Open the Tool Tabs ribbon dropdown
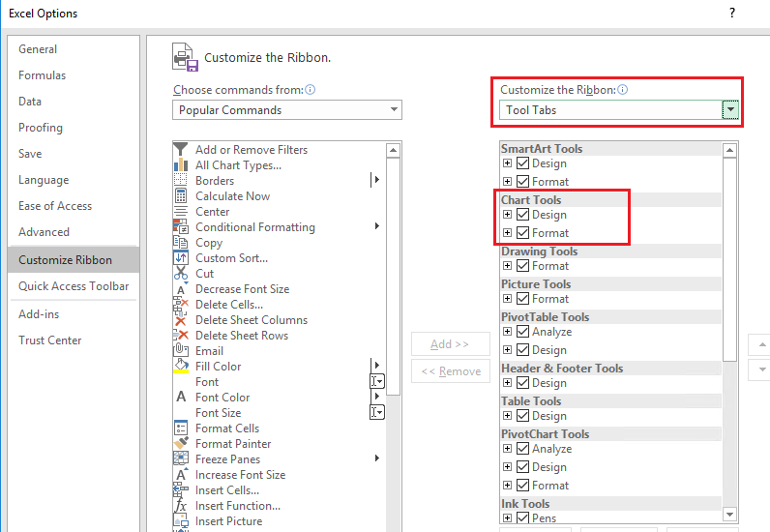The width and height of the screenshot is (770, 532). (x=729, y=110)
